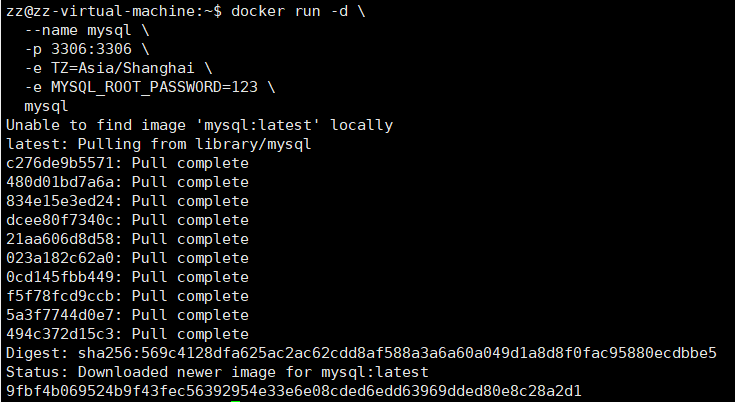Click layer ID c276de9b5571
Screen dimensions: 735x402
coord(60,163)
